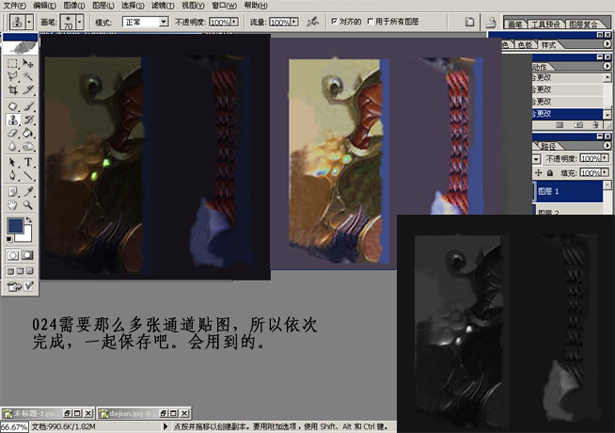The height and width of the screenshot is (433, 615).
Task: Select the Zoom magnifier tool
Action: pyautogui.click(x=27, y=204)
